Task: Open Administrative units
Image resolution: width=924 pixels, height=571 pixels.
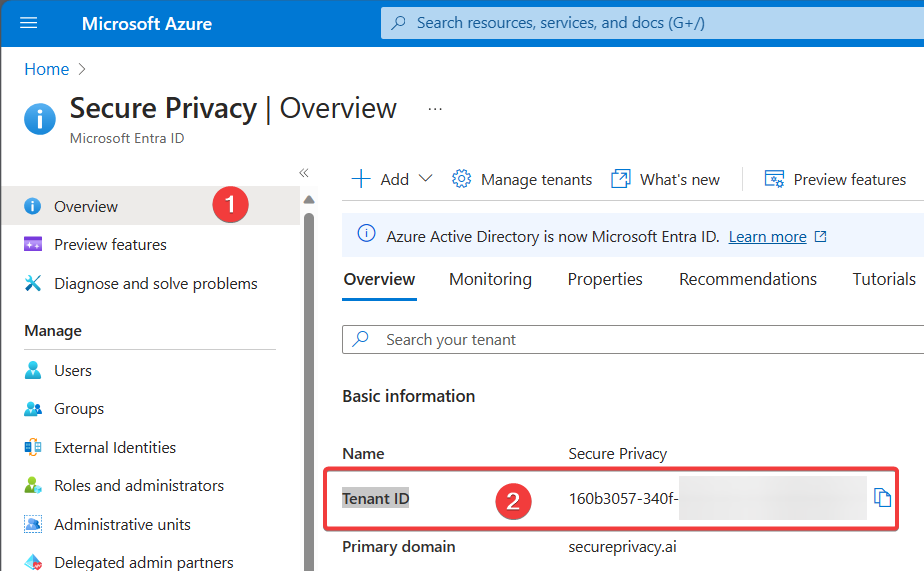Action: [123, 524]
